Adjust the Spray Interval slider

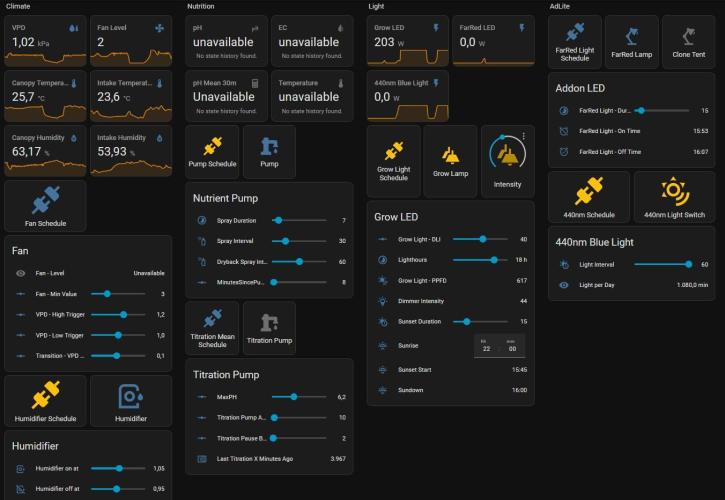point(299,241)
